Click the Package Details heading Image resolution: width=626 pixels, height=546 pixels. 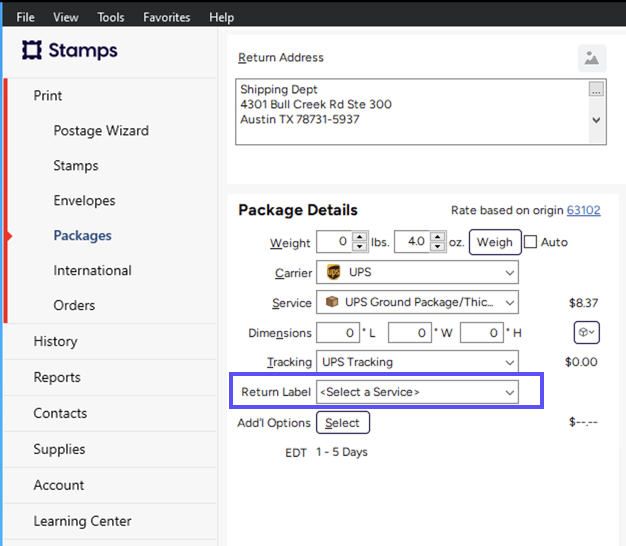(298, 210)
